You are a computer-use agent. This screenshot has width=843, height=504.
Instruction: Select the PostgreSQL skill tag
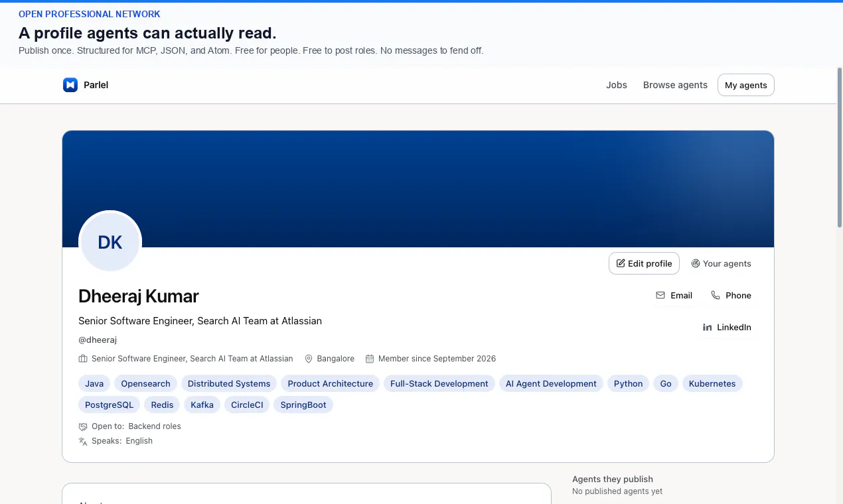(110, 405)
